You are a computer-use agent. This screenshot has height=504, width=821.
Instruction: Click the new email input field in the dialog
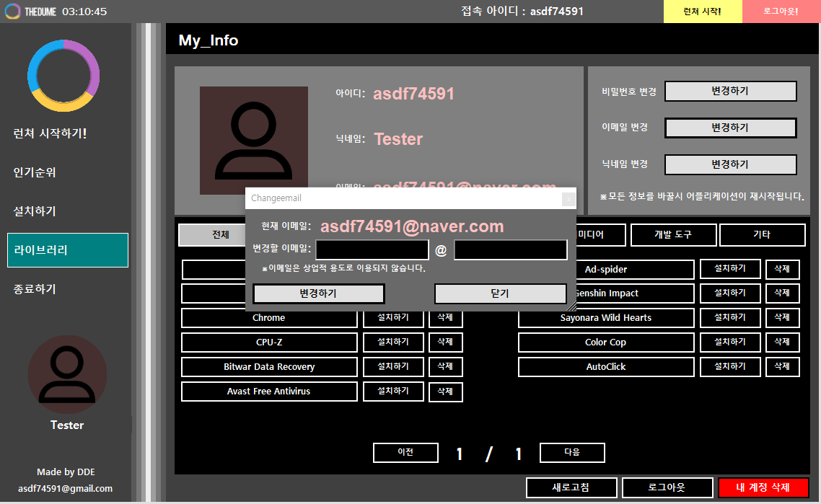[x=372, y=249]
